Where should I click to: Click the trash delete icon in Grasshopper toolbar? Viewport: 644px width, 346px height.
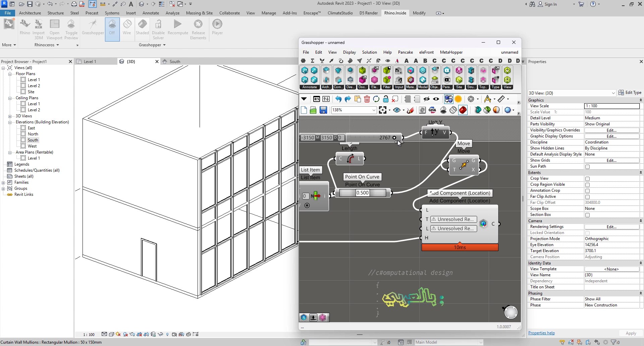click(367, 99)
